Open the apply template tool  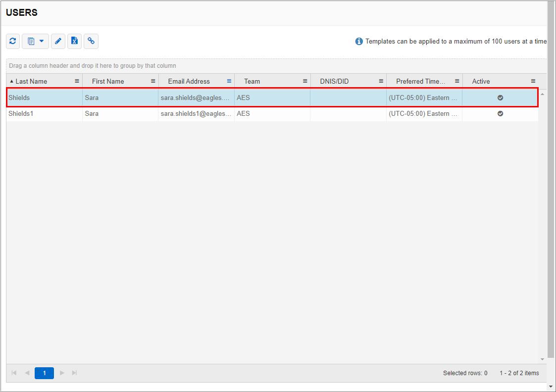tap(32, 41)
